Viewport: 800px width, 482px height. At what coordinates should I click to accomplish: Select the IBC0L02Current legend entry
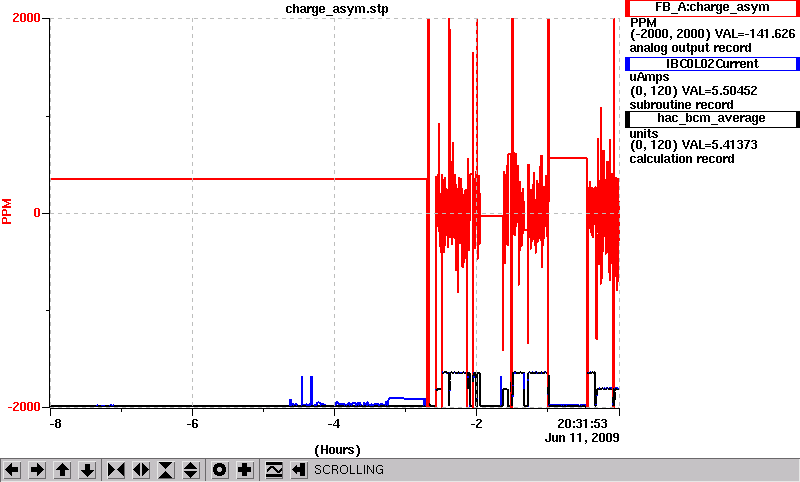tap(712, 64)
